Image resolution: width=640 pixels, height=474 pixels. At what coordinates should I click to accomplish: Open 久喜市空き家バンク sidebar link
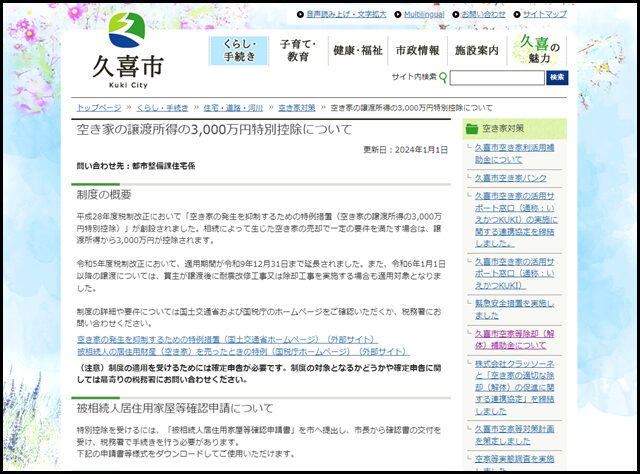click(510, 178)
